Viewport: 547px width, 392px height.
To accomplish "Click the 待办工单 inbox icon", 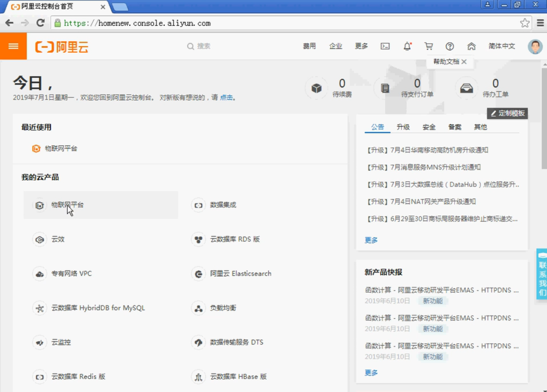I will (466, 88).
